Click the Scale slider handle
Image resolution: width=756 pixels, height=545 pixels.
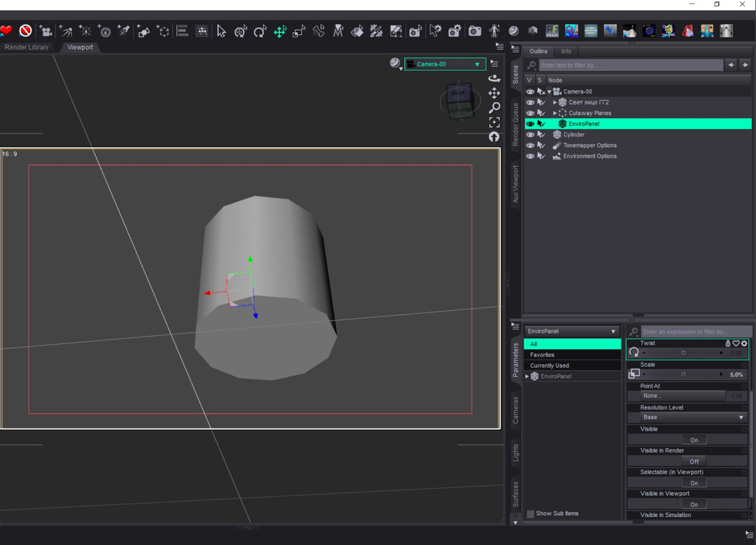pos(683,375)
